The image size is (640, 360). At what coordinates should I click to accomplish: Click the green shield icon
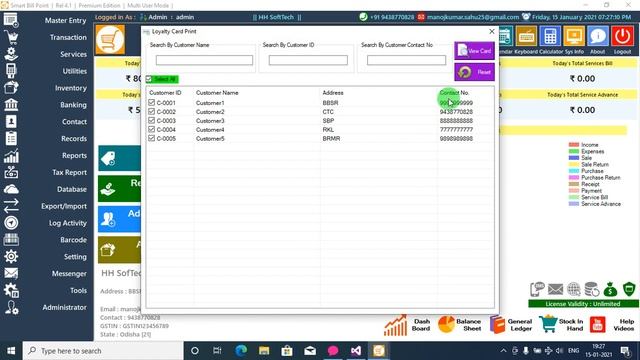[x=629, y=289]
